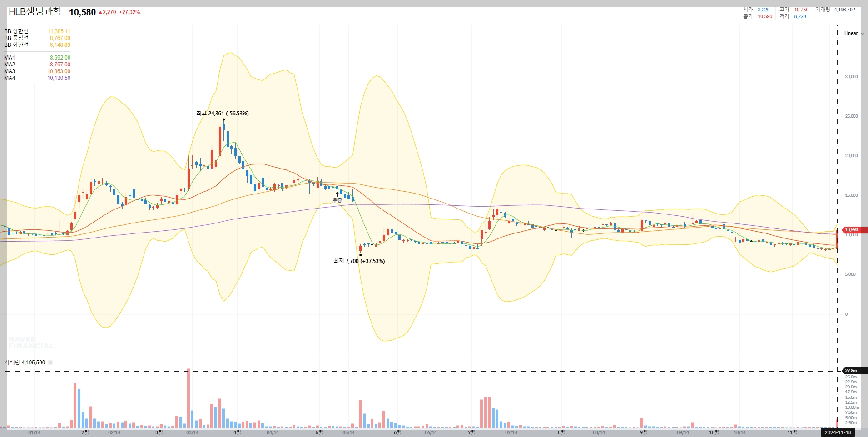Click the 15,000 price axis label
This screenshot has width=868, height=437.
tap(851, 195)
